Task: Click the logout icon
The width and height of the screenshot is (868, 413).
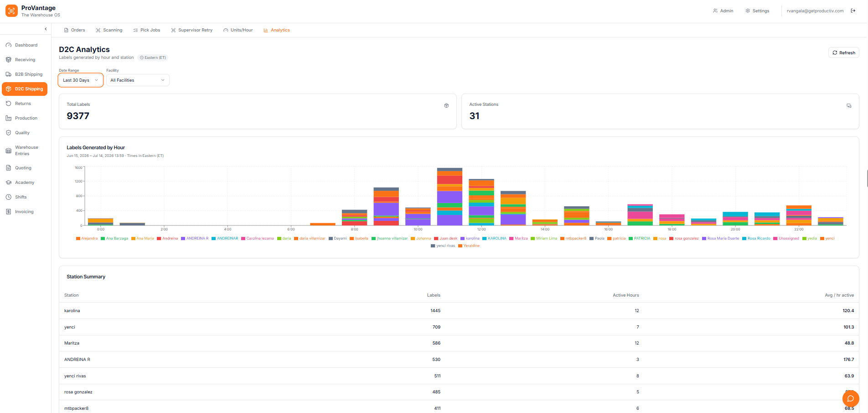Action: coord(853,11)
